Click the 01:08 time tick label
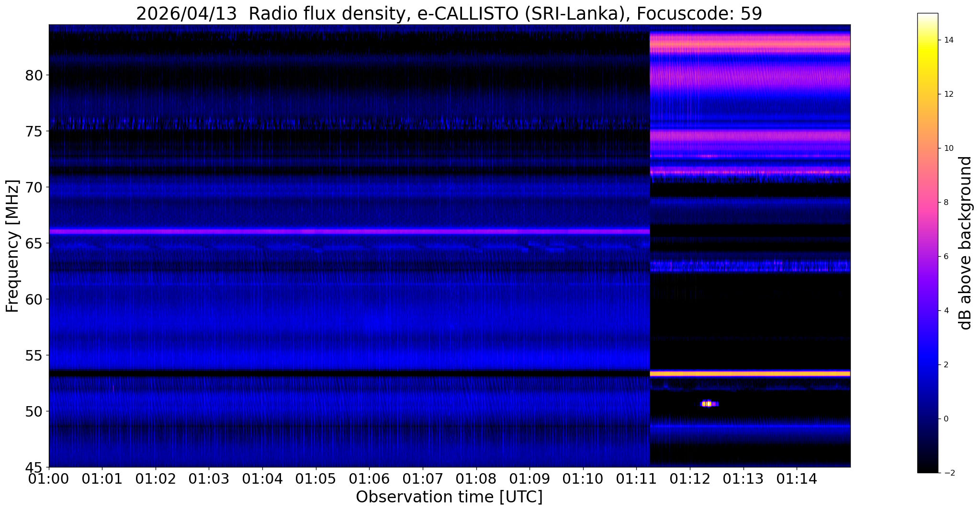 click(476, 478)
